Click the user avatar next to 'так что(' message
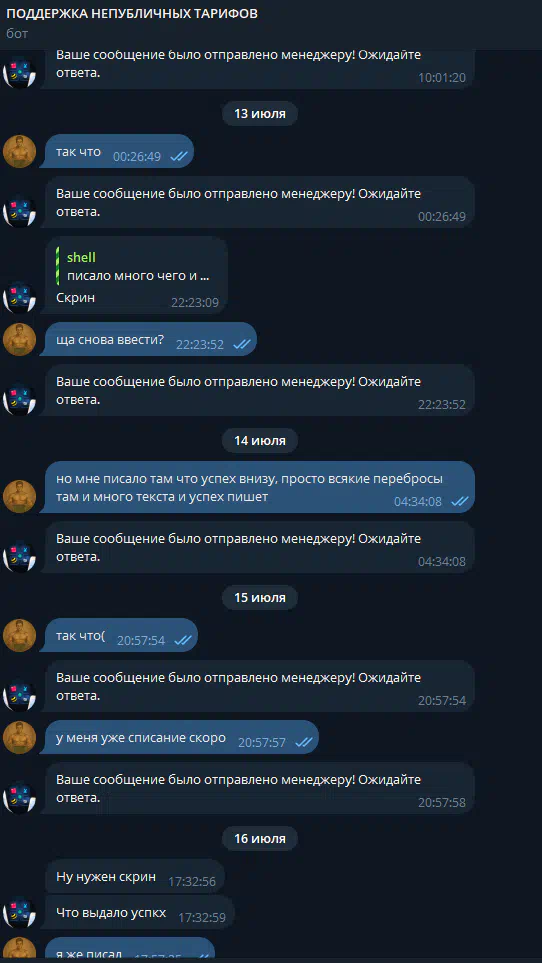Screen dimensions: 542x963 [20, 635]
